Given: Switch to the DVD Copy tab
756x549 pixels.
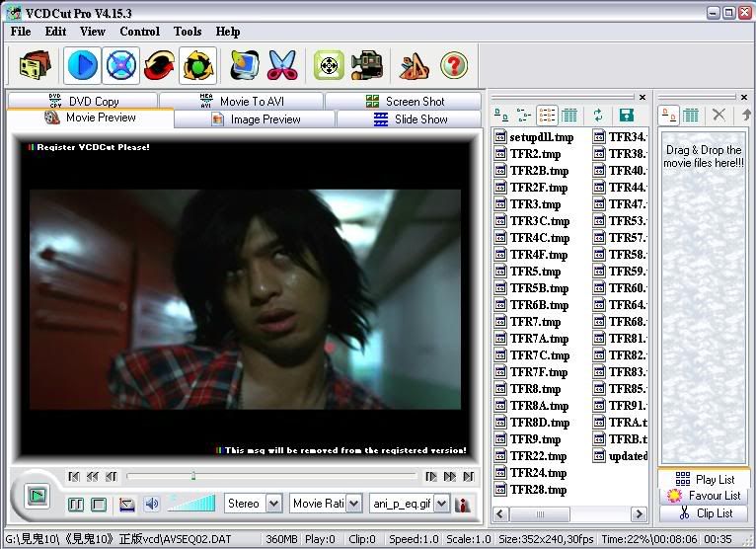Looking at the screenshot, I should (83, 101).
